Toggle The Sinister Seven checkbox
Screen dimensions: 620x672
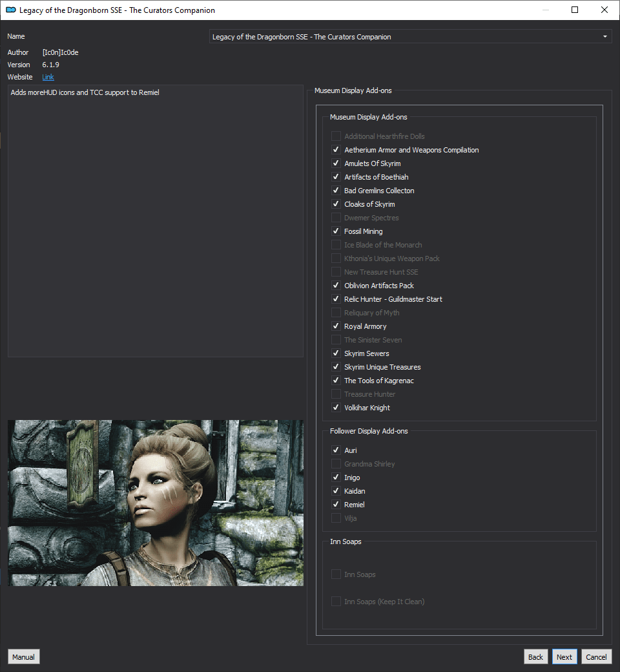tap(336, 340)
